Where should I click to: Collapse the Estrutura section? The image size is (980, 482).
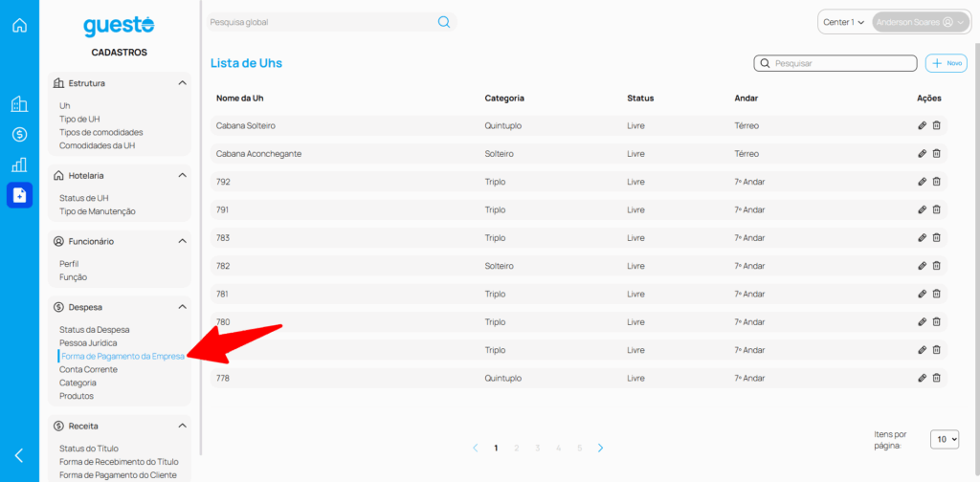tap(182, 83)
